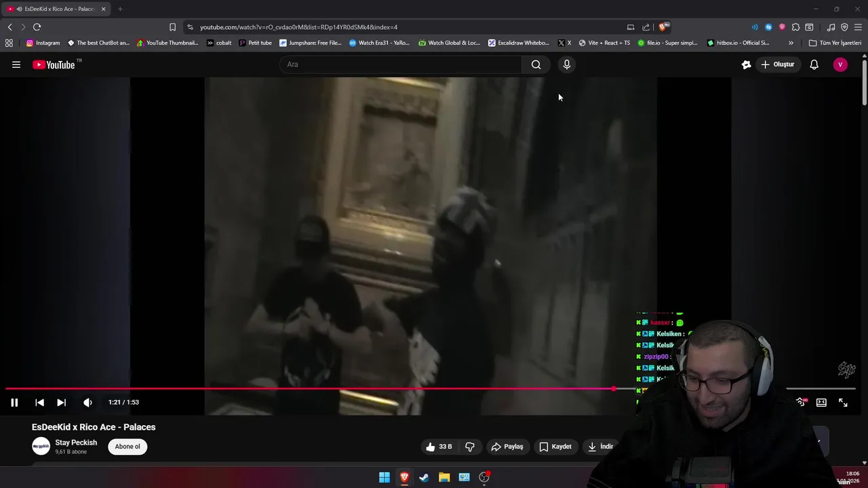This screenshot has height=488, width=868.
Task: Click the video title EsDeeKid x Rico Ace - Palaces
Action: click(x=94, y=427)
